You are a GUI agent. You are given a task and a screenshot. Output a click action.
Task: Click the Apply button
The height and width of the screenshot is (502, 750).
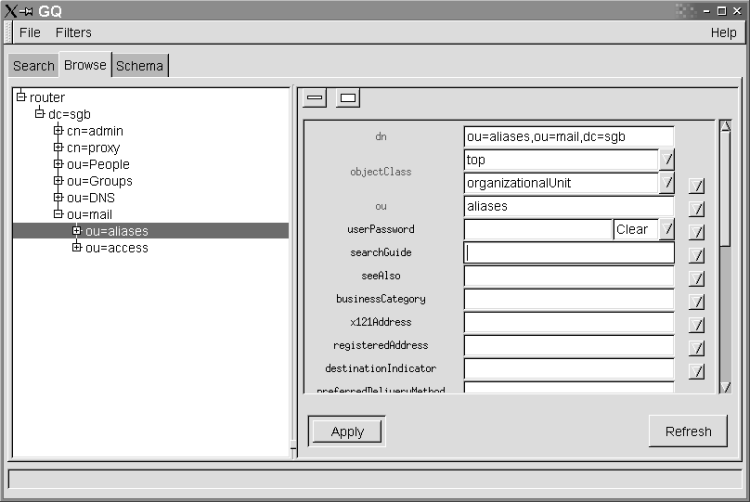click(347, 431)
